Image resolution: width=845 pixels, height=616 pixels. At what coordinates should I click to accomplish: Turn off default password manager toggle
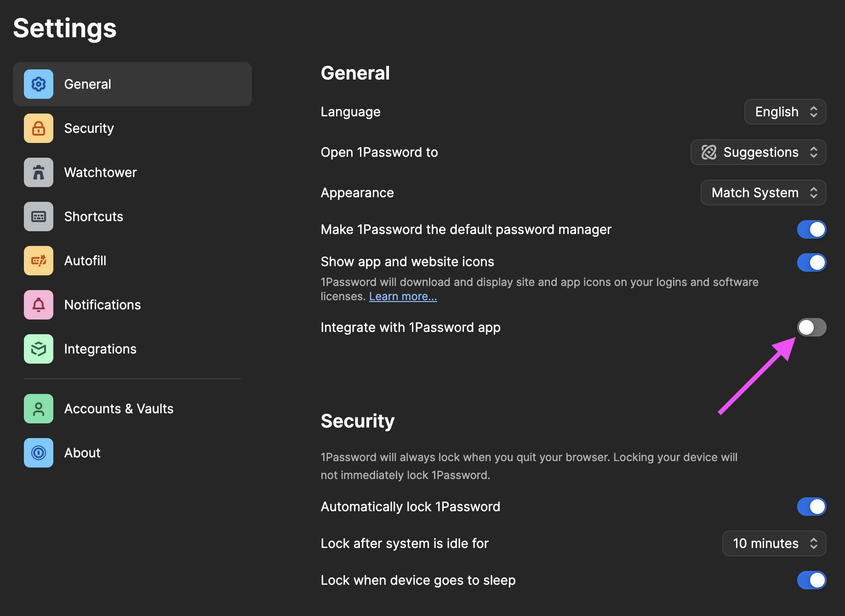point(811,229)
